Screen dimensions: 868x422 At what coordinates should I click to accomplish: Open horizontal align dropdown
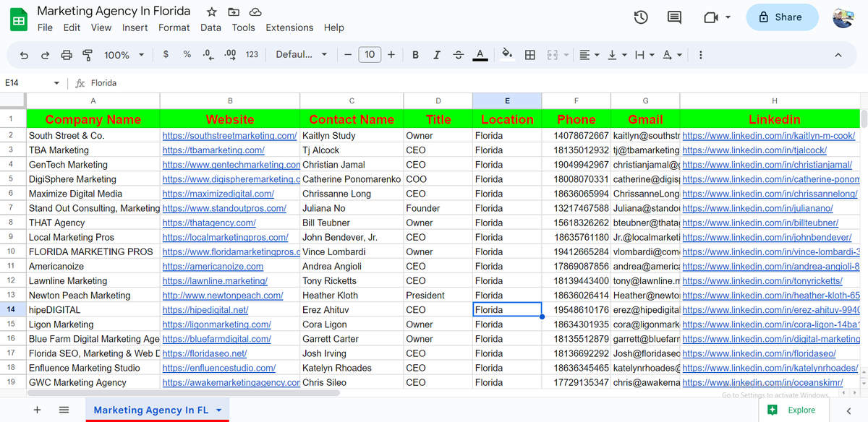(x=590, y=55)
